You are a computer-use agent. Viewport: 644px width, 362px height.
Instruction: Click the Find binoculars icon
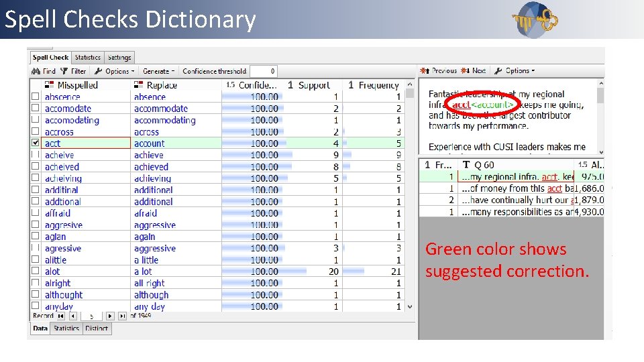pyautogui.click(x=36, y=71)
